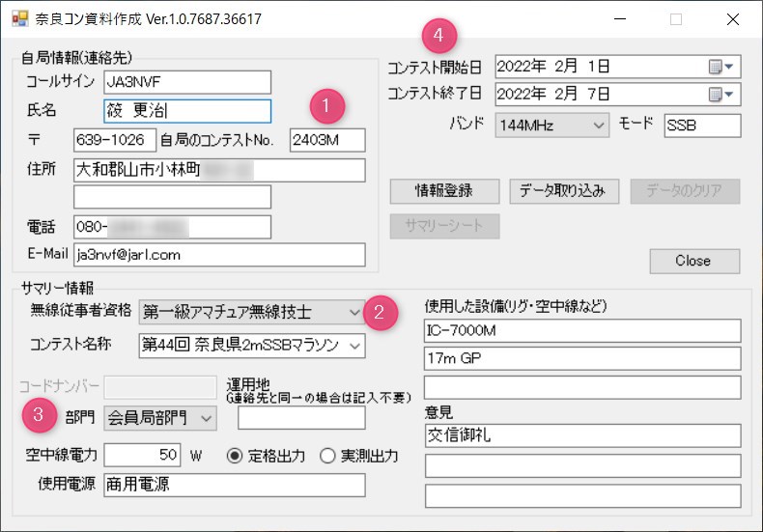Open the contest end date calendar picker
The image size is (763, 532).
(721, 94)
